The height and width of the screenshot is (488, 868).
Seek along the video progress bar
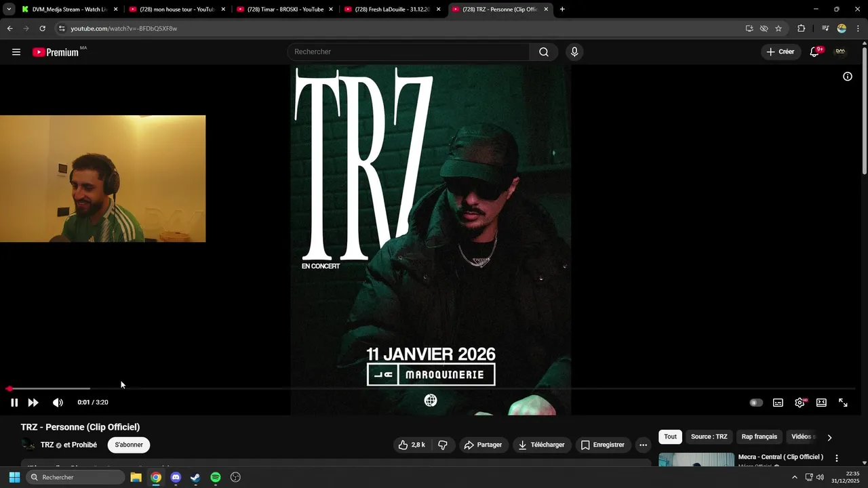tap(431, 388)
